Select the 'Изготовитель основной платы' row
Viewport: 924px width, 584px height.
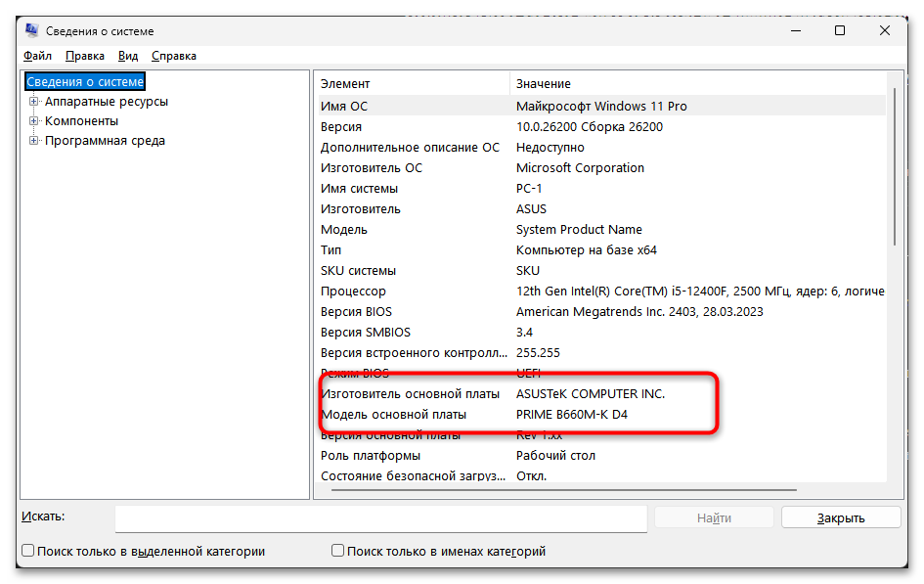601,393
